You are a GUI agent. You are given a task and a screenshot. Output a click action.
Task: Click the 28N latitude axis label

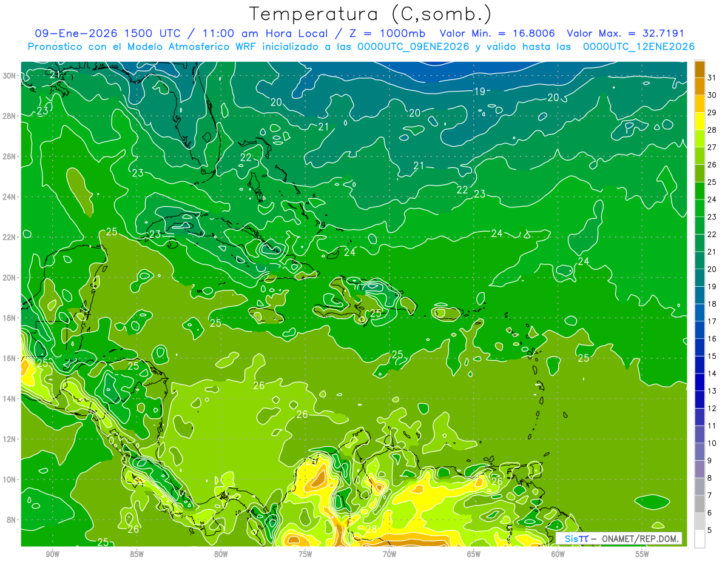tap(10, 116)
